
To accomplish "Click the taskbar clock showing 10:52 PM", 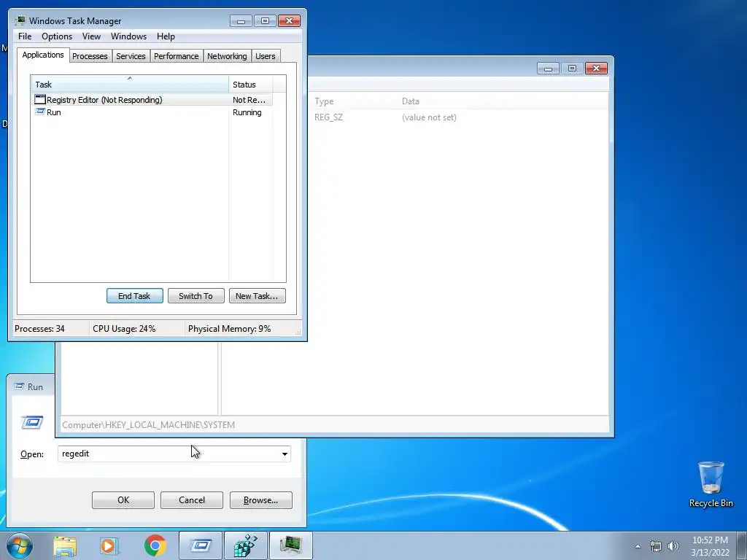I will 710,546.
